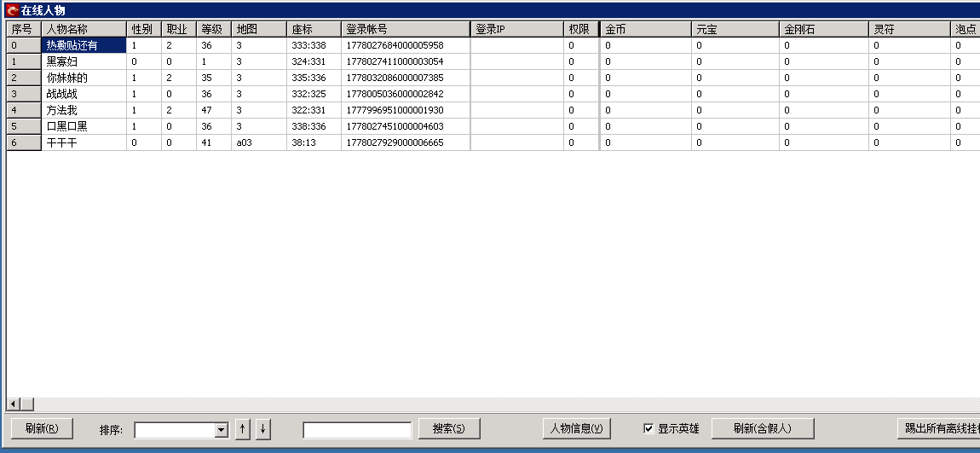Click account 1778027684000005958
Image resolution: width=980 pixels, height=453 pixels.
[x=406, y=45]
